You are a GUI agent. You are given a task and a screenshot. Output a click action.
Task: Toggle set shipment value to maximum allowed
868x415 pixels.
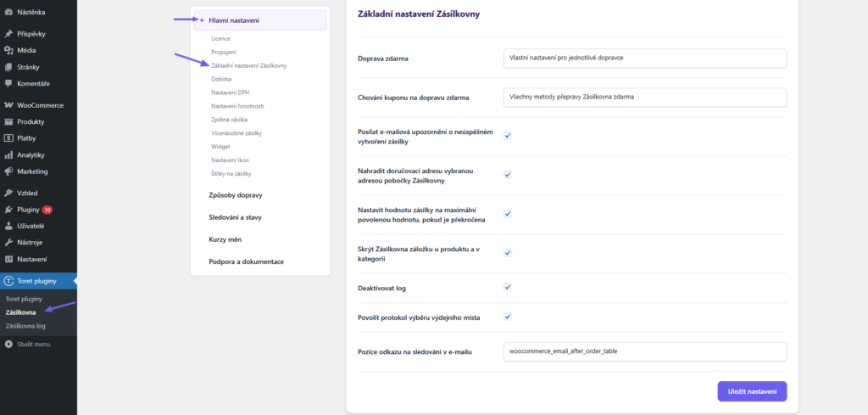[508, 213]
